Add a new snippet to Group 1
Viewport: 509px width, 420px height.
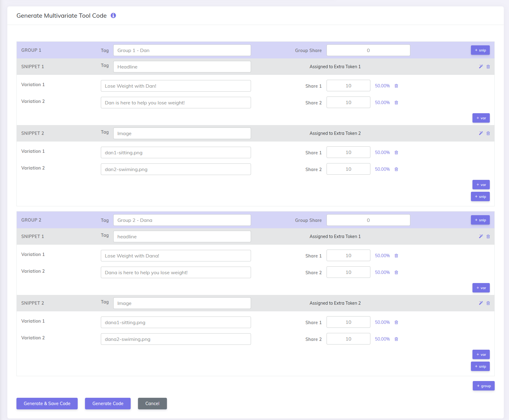pos(480,196)
